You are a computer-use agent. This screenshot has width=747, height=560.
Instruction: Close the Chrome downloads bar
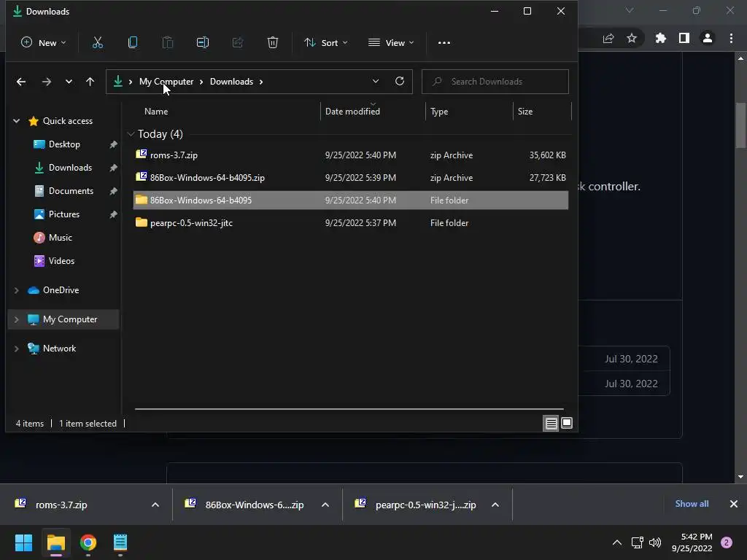pyautogui.click(x=734, y=504)
